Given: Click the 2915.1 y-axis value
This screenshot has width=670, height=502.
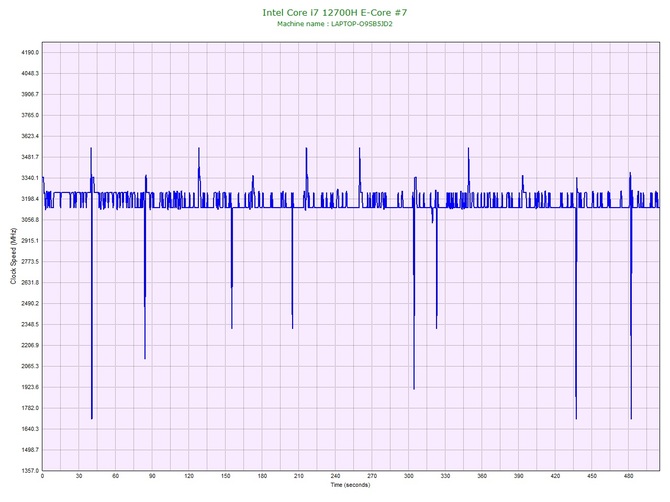Looking at the screenshot, I should (30, 241).
